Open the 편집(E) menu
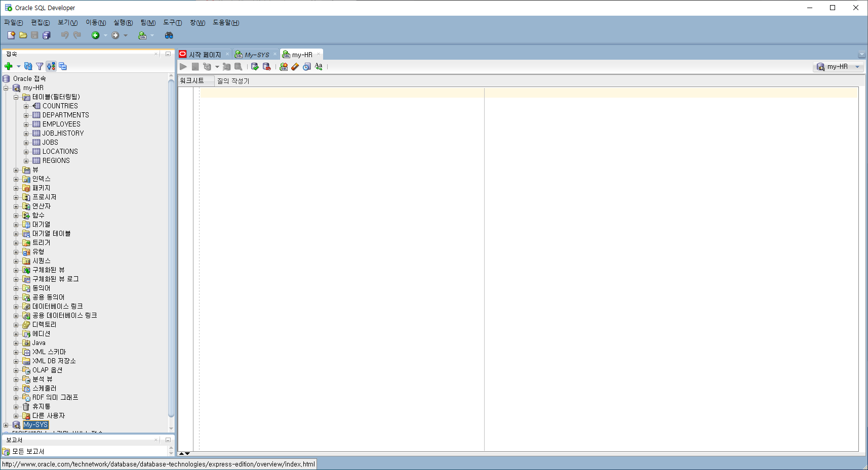868x470 pixels. (41, 23)
